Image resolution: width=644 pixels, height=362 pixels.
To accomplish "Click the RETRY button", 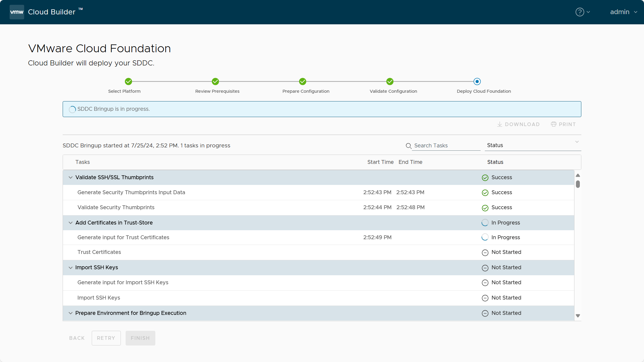I will tap(106, 338).
